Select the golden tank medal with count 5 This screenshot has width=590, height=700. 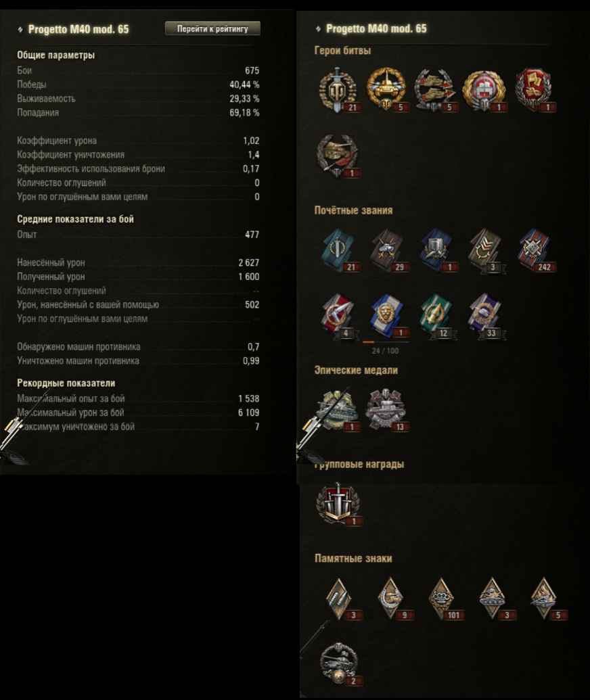pos(386,89)
